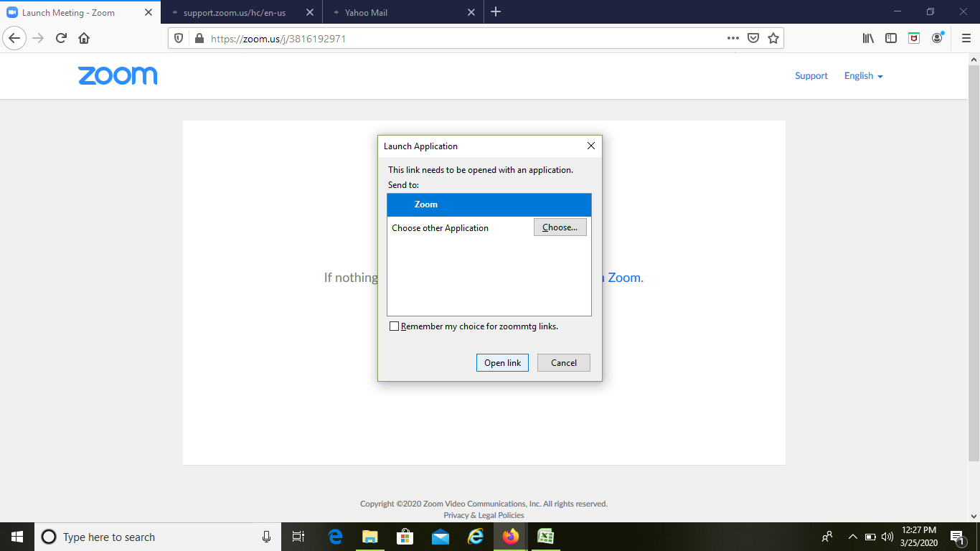Open the Library bookmarks icon
Viewport: 980px width, 551px height.
coord(868,38)
